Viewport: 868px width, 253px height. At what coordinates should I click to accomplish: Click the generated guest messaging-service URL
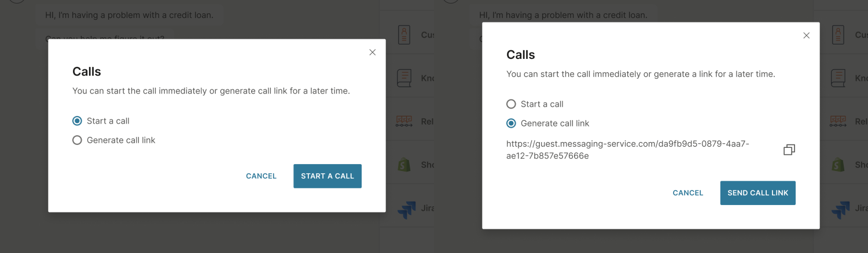click(x=627, y=150)
